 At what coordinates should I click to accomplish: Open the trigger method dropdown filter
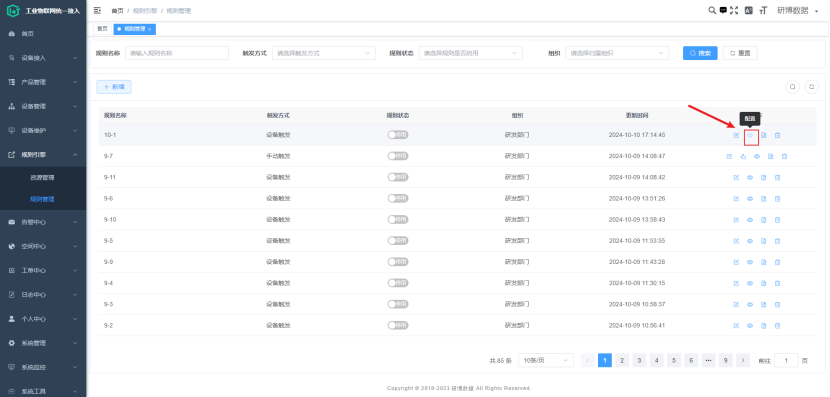pos(324,53)
